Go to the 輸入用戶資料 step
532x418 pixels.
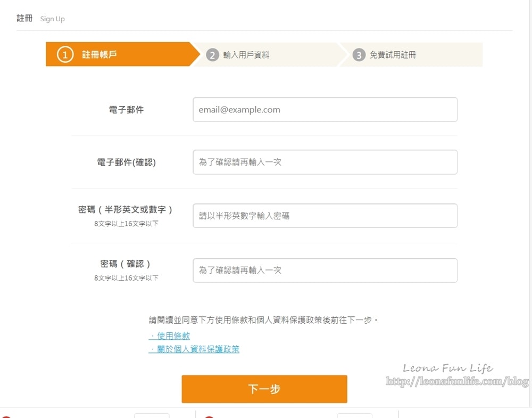[246, 55]
